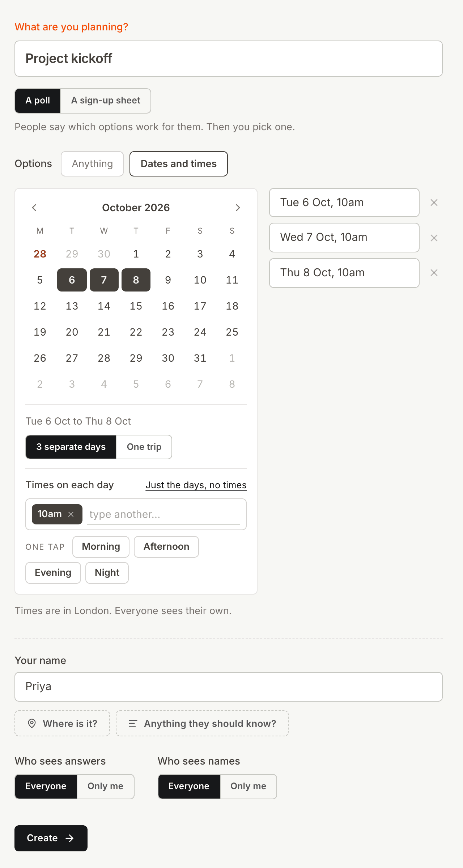The height and width of the screenshot is (868, 463).
Task: Add Evening times with one tap
Action: 53,573
